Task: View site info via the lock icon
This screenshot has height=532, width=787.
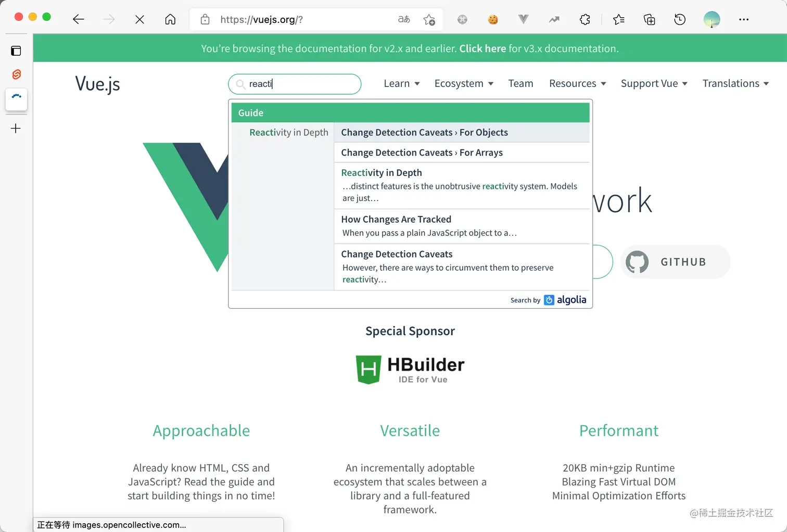Action: pos(205,20)
